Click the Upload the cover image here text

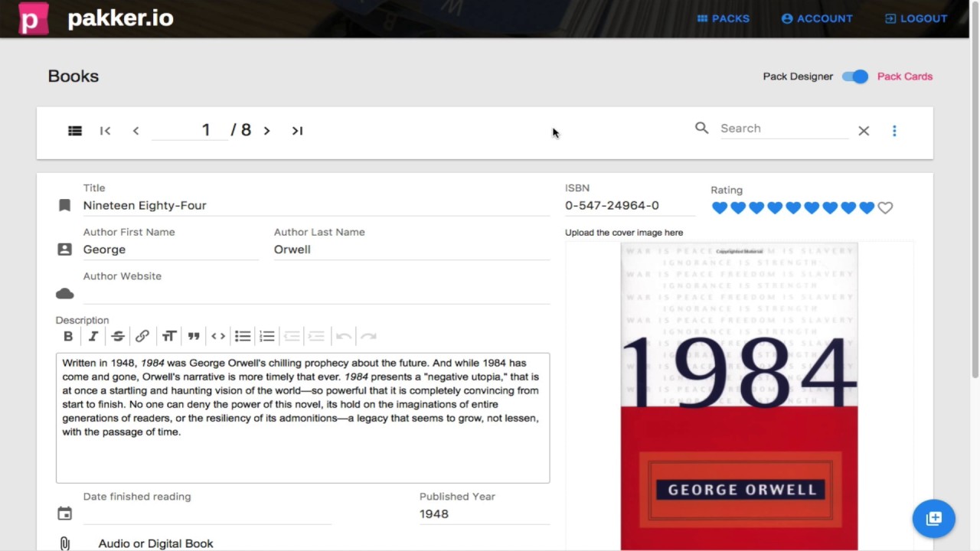pos(624,233)
